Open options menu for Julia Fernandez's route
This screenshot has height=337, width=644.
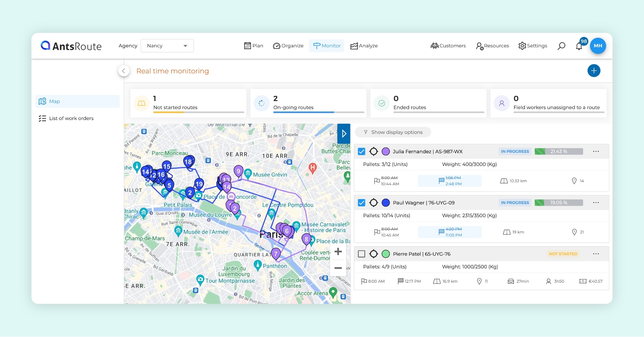(x=596, y=151)
